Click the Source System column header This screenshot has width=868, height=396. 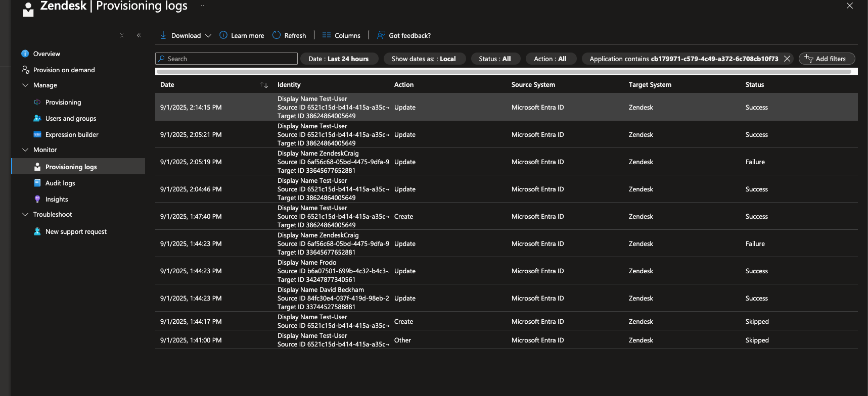[533, 85]
